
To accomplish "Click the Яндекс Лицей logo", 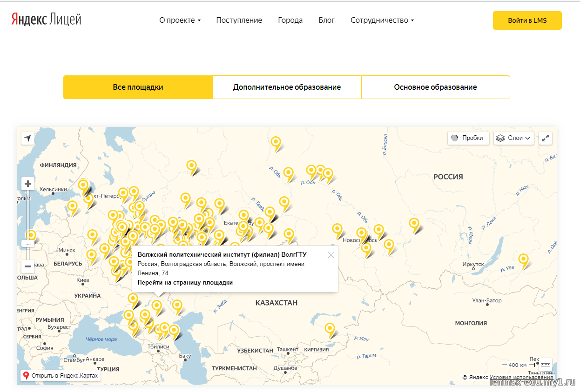I will (47, 20).
